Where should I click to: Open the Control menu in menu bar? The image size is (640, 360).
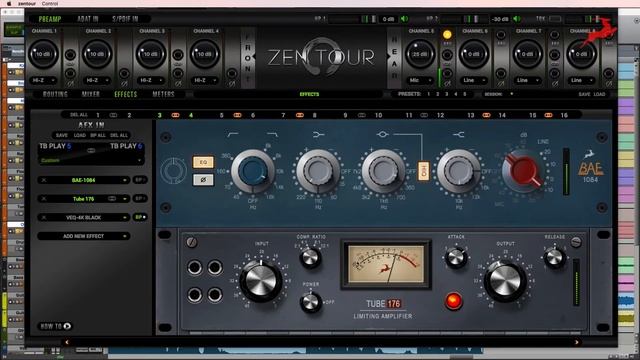pyautogui.click(x=50, y=3)
